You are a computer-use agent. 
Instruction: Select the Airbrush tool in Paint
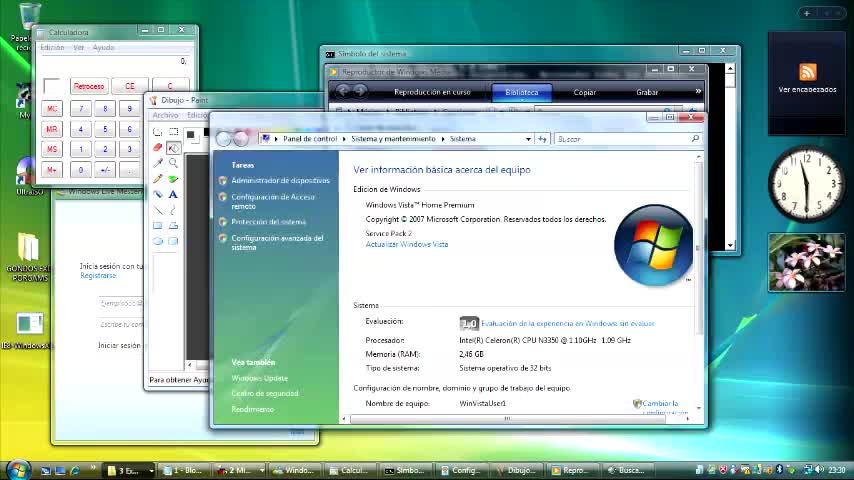pos(157,194)
